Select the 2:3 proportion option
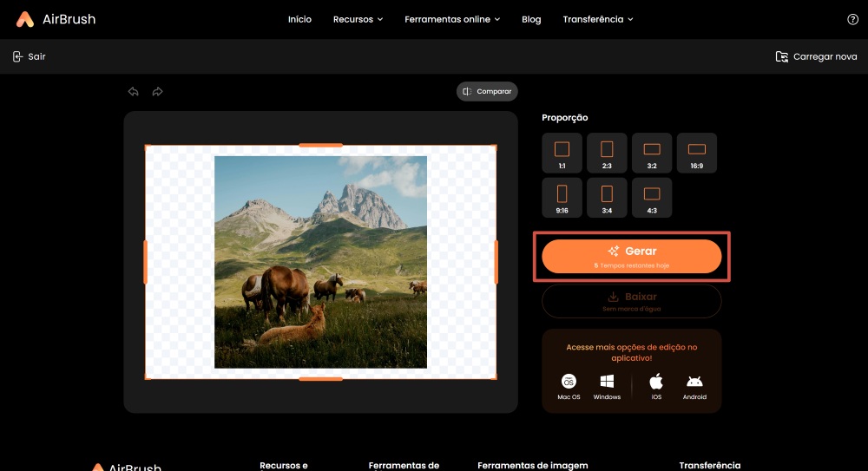Viewport: 868px width, 471px height. point(607,153)
